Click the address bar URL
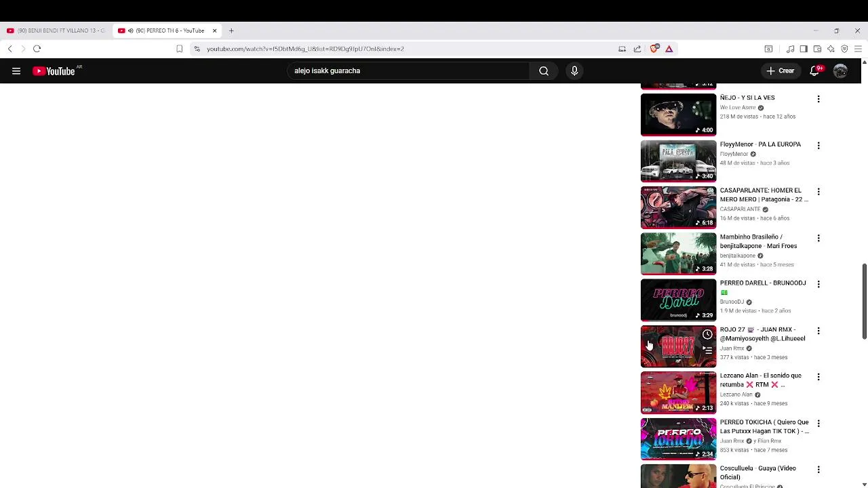This screenshot has height=488, width=868. pyautogui.click(x=305, y=49)
